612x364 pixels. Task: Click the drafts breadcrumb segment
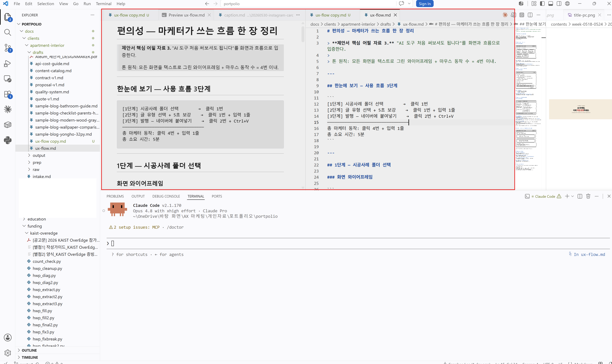[x=385, y=24]
